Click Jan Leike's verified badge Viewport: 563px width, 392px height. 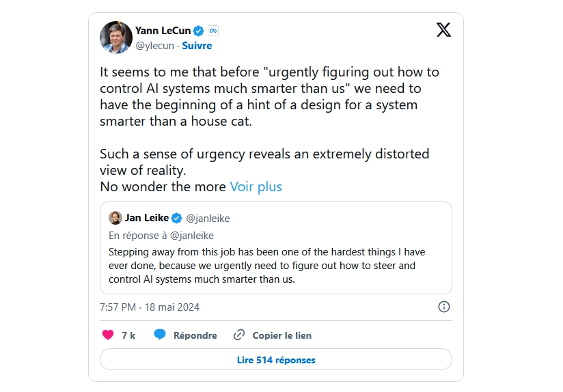point(176,219)
